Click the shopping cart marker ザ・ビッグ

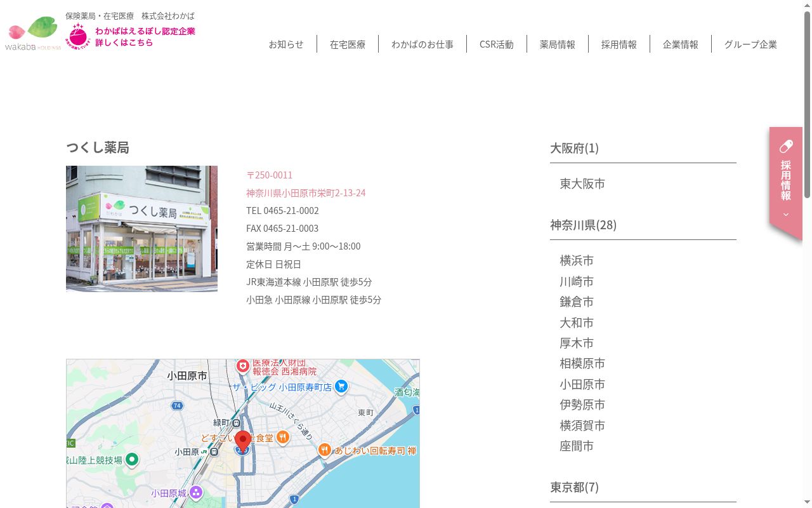341,386
